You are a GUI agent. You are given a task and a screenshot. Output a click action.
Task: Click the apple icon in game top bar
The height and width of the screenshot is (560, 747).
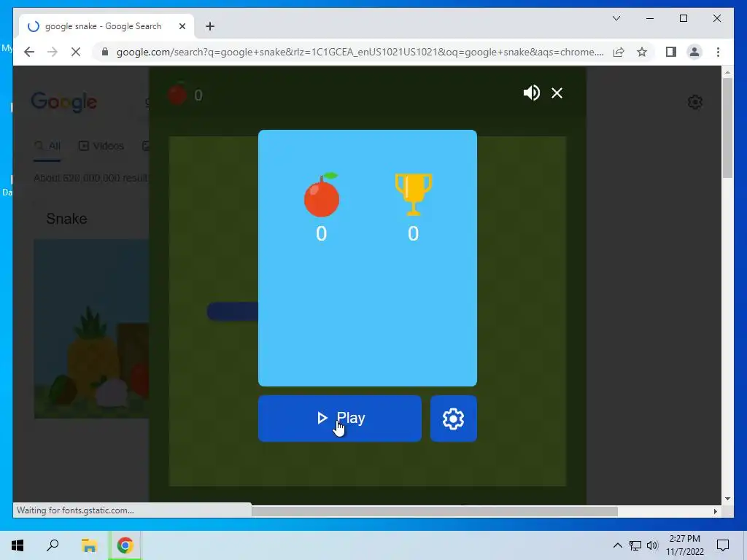coord(177,94)
